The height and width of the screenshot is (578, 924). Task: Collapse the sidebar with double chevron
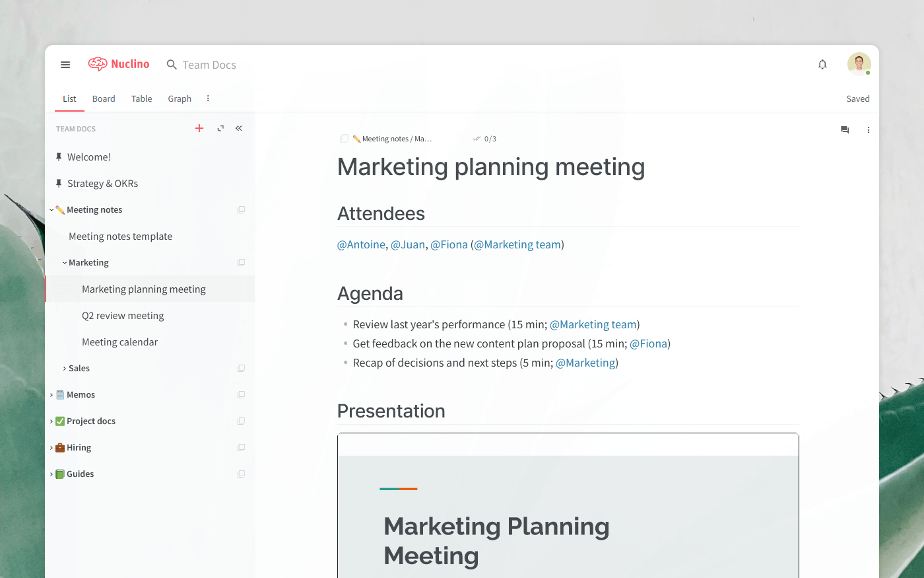pos(239,128)
